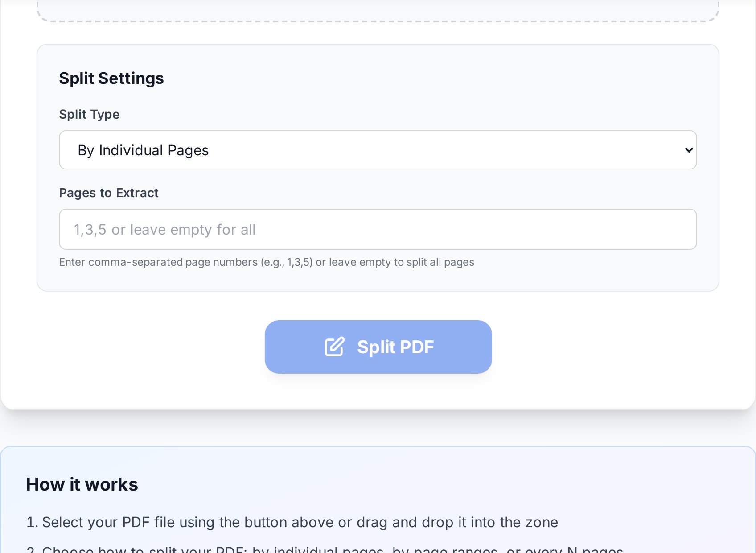Click the 'Split Type' label
Image resolution: width=756 pixels, height=553 pixels.
[89, 114]
